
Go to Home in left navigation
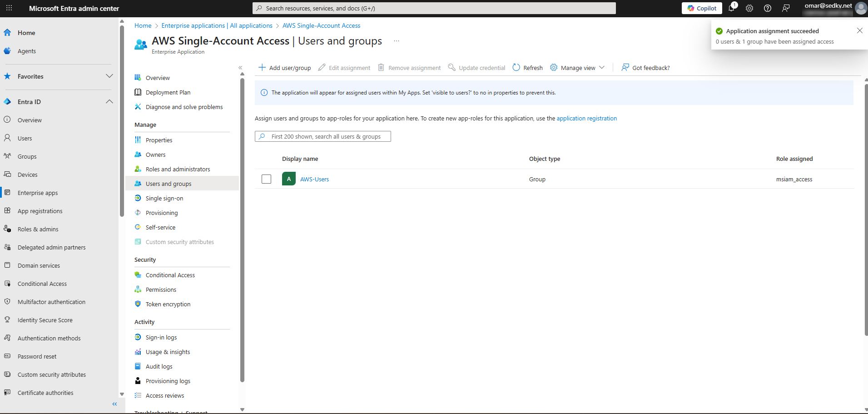26,33
